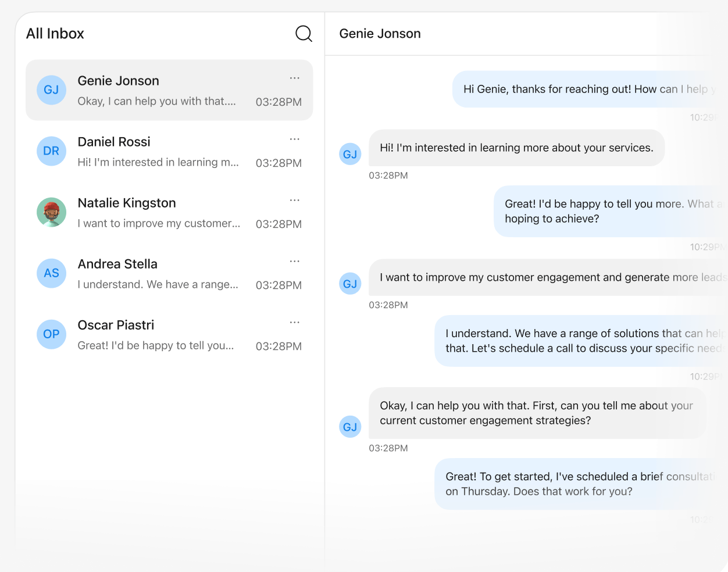The height and width of the screenshot is (572, 728).
Task: Click Natalie Kingston's profile photo
Action: click(x=52, y=212)
